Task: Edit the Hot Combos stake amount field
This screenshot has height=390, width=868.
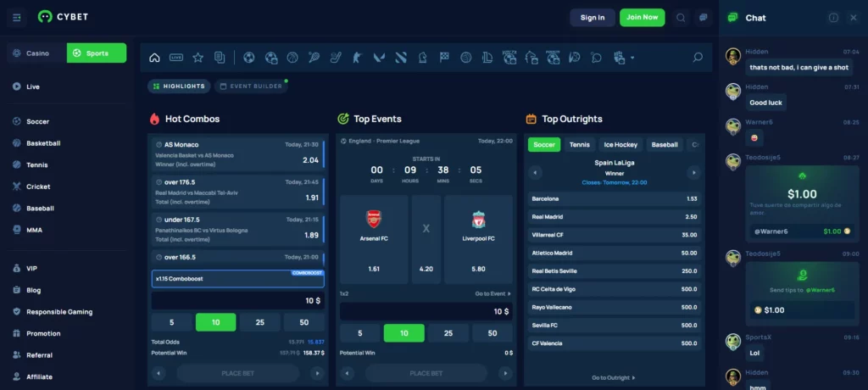Action: tap(238, 301)
